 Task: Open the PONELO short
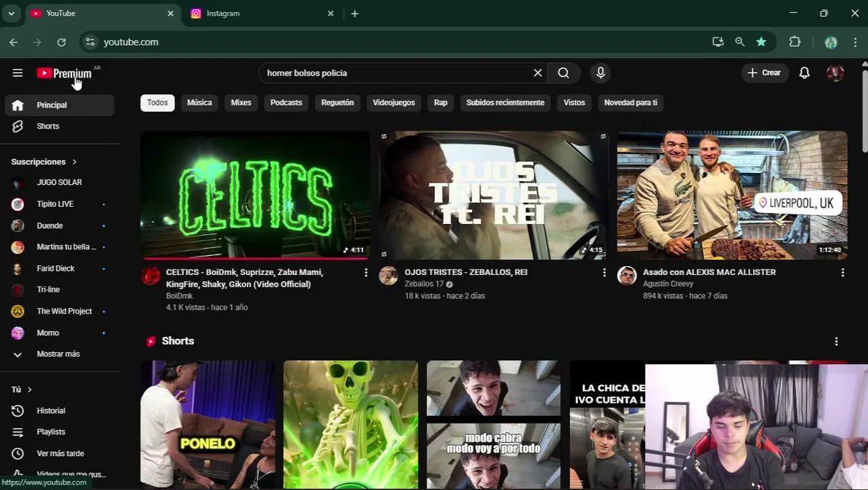(208, 425)
